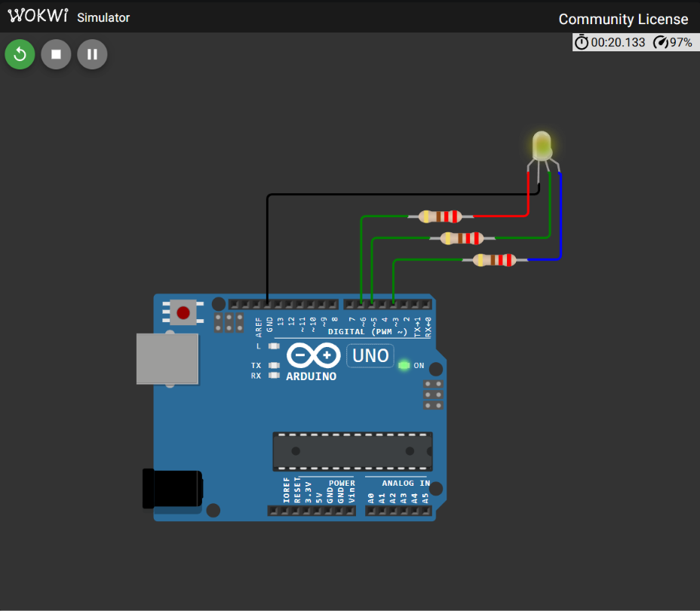Click the ATmega microcontroller chip
This screenshot has height=611, width=700.
(353, 451)
